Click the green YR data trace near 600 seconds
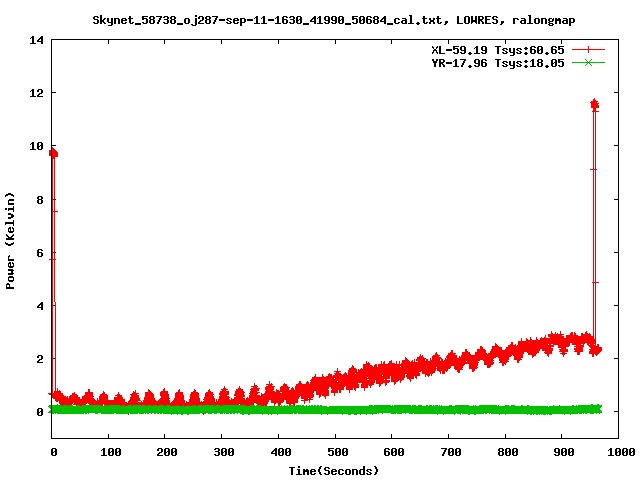The width and height of the screenshot is (640, 480). click(392, 409)
